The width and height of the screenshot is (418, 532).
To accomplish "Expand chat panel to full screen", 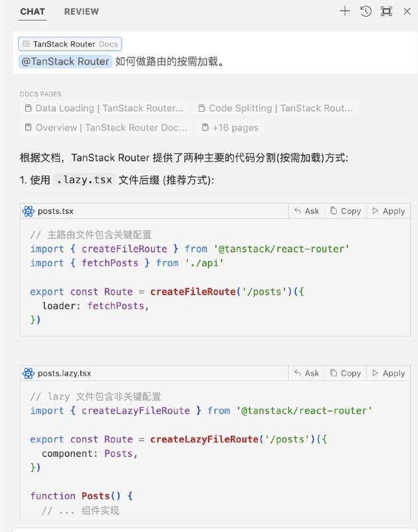I will click(x=387, y=11).
